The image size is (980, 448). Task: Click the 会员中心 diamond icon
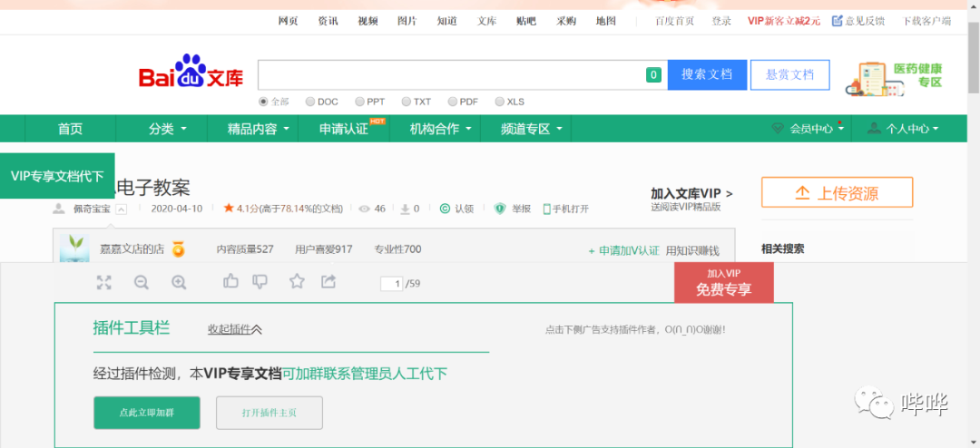point(778,129)
